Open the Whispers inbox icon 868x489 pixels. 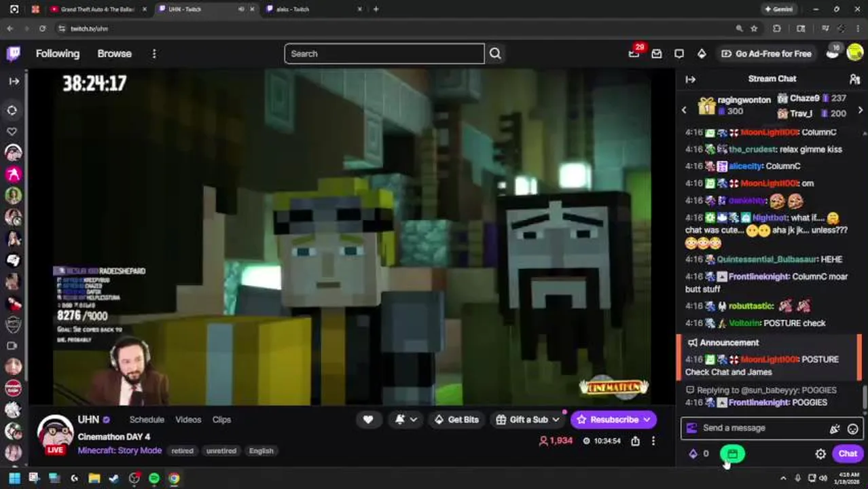pyautogui.click(x=657, y=54)
